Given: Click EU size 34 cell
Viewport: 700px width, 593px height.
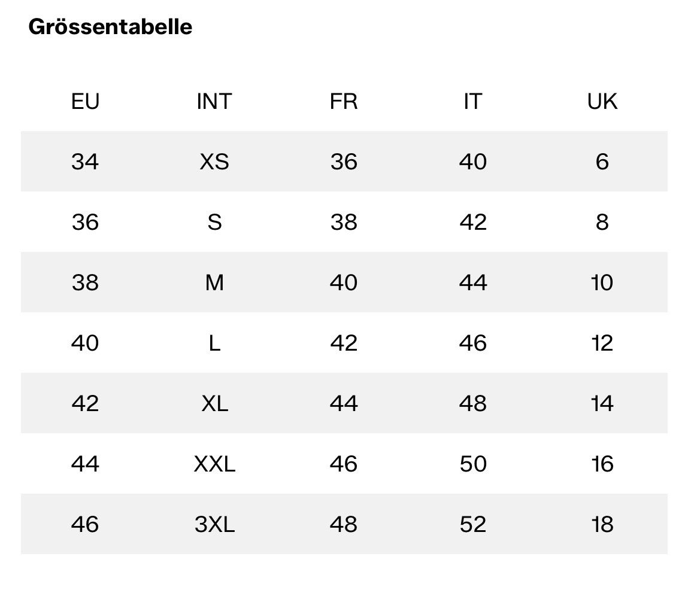Looking at the screenshot, I should coord(85,162).
